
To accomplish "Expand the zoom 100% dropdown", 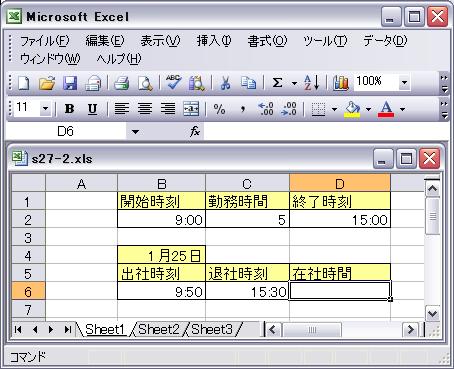I will pyautogui.click(x=404, y=82).
